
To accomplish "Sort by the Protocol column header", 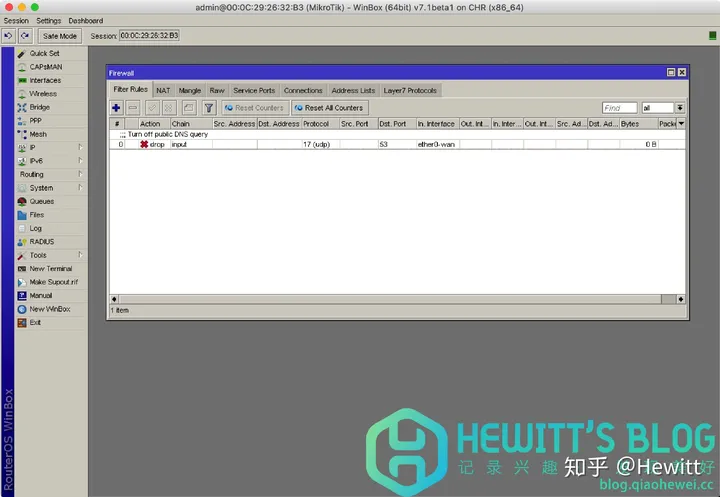I will pyautogui.click(x=321, y=124).
